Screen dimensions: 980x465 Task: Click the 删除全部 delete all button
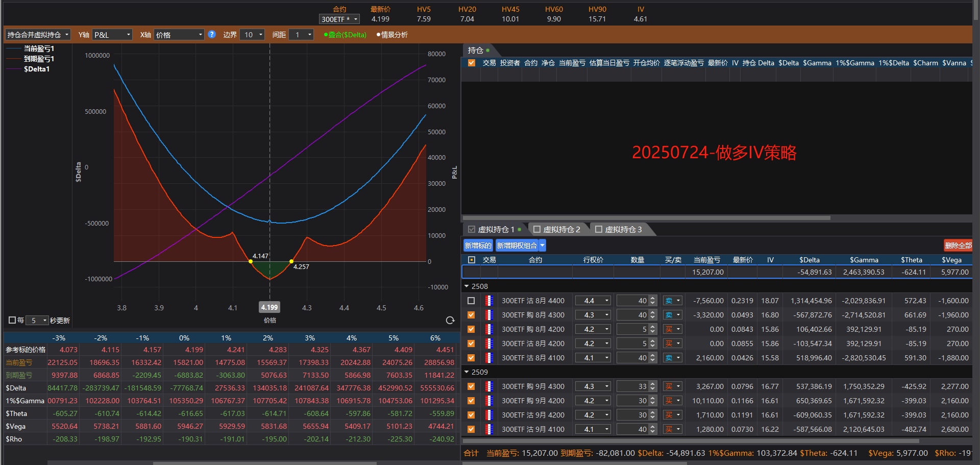click(x=958, y=246)
